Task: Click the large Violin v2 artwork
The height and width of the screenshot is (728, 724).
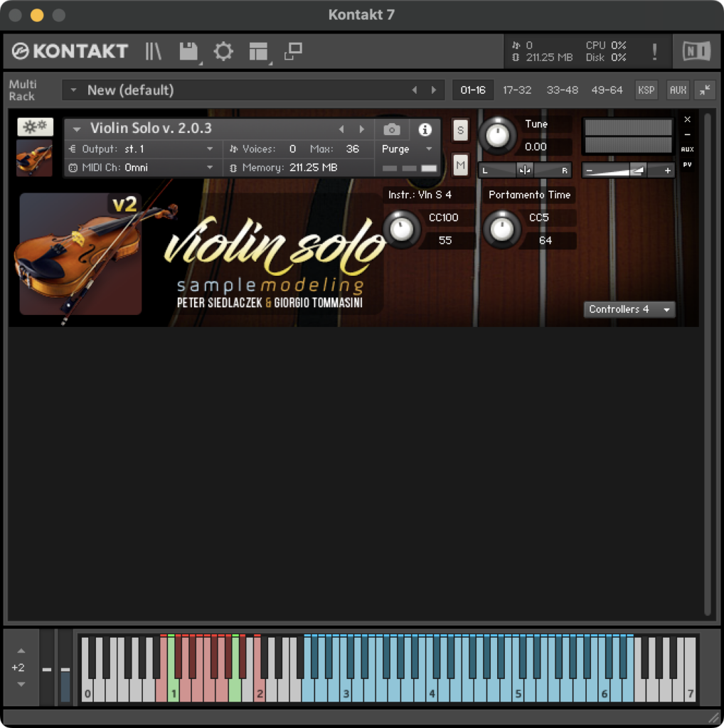Action: (80, 254)
